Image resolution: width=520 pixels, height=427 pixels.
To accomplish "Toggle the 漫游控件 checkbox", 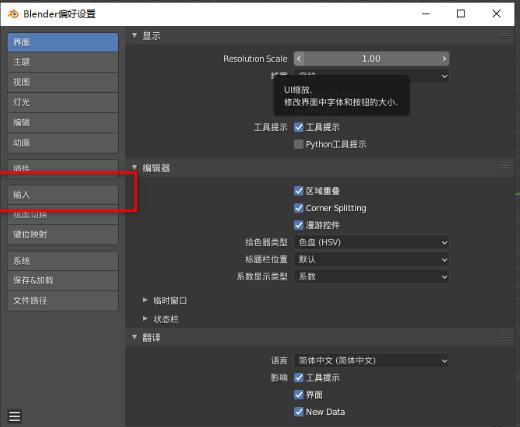I will coord(299,225).
